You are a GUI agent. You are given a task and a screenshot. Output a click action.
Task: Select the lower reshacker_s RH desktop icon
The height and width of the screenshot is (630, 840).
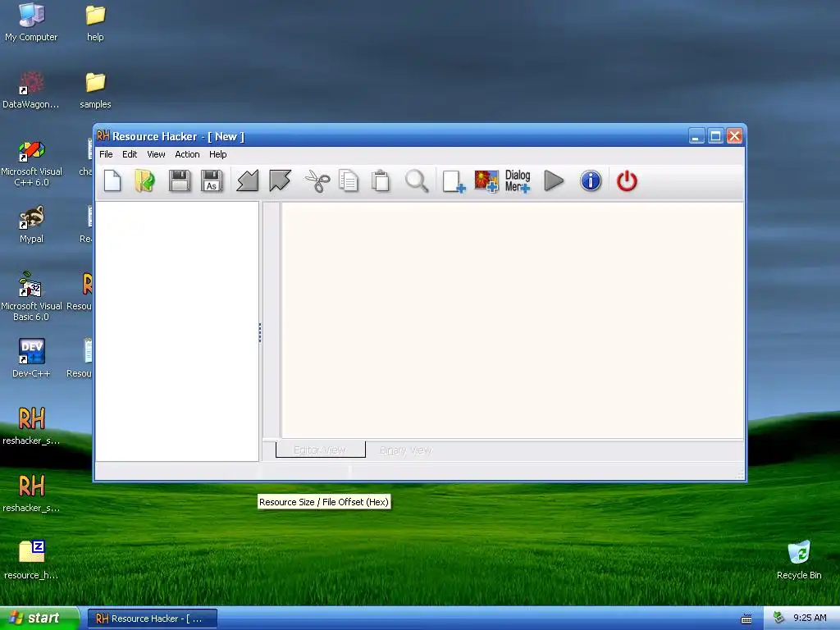point(31,493)
